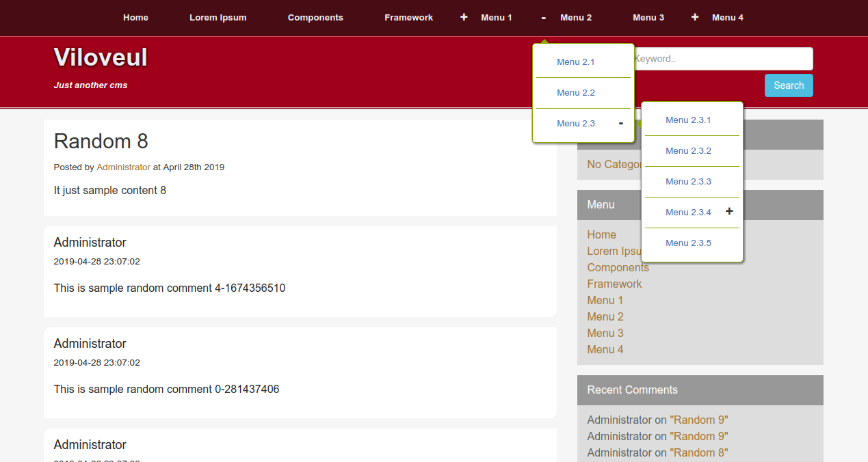This screenshot has height=462, width=868.
Task: Open Components in the top navigation bar
Action: coord(315,18)
